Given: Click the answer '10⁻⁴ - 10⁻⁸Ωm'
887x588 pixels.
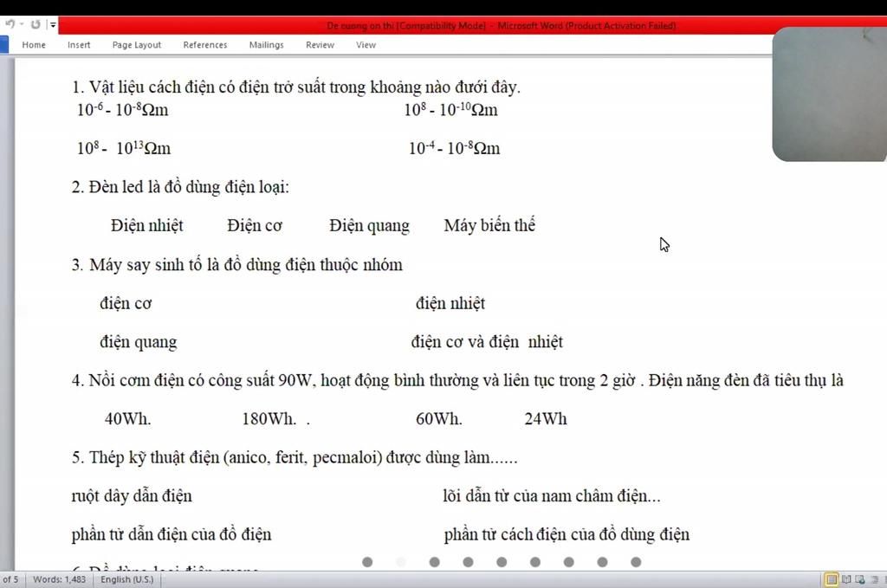Looking at the screenshot, I should point(454,148).
